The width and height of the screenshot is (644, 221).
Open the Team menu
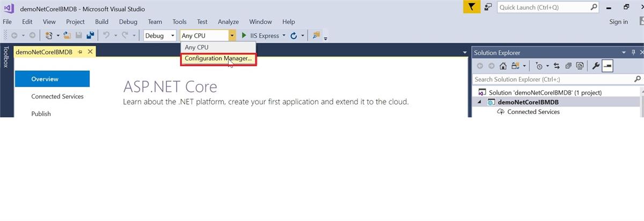(x=155, y=22)
